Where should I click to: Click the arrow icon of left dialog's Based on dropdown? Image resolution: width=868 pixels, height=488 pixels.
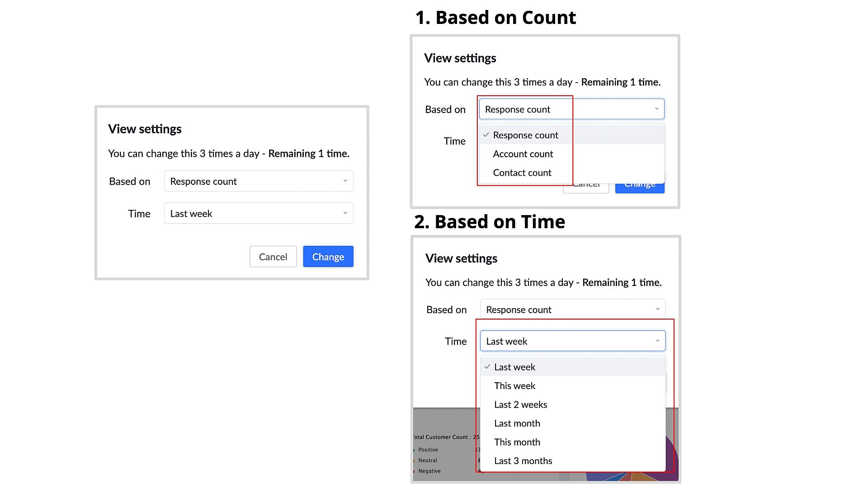coord(345,181)
